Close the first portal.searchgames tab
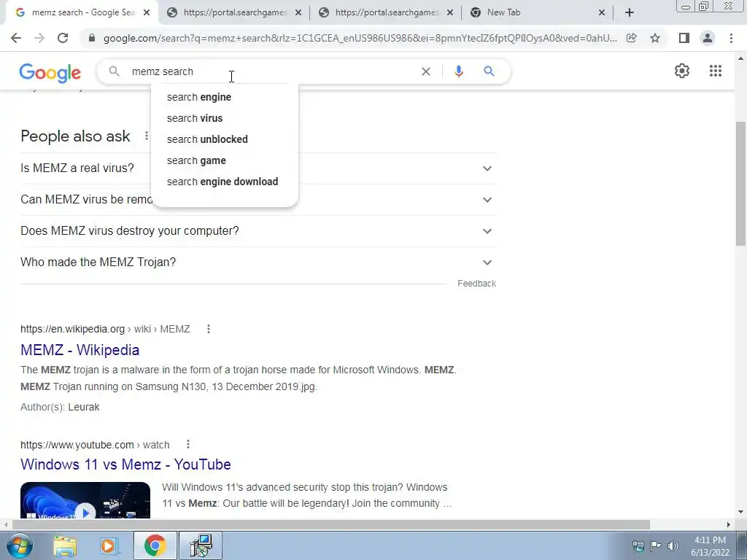 coord(298,13)
